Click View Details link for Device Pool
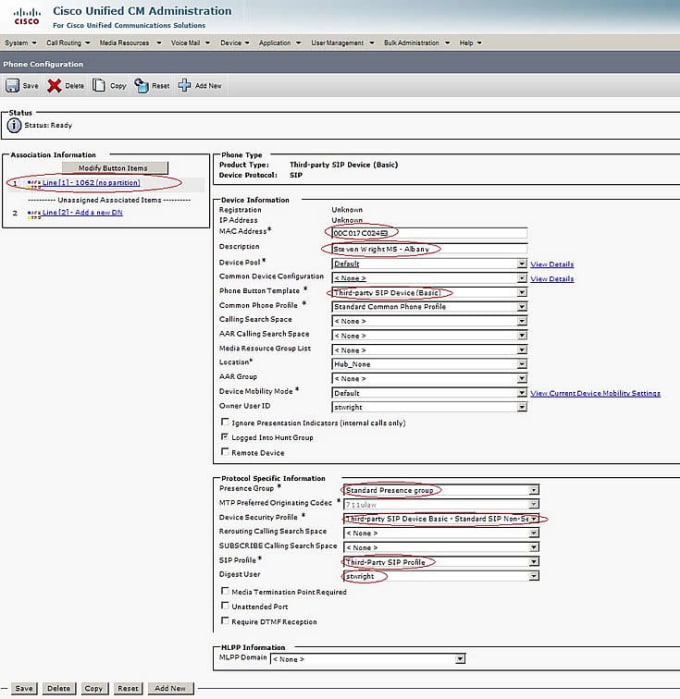The height and width of the screenshot is (699, 680). coord(552,264)
